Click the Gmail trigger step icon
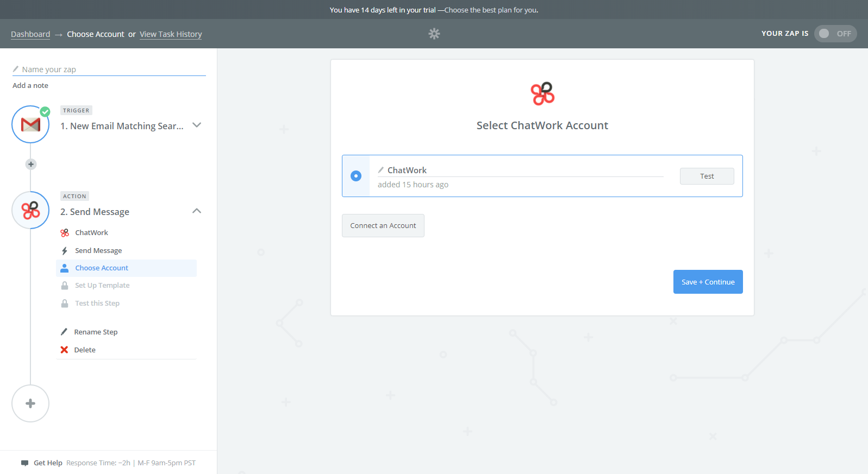Viewport: 868px width, 474px height. [30, 124]
